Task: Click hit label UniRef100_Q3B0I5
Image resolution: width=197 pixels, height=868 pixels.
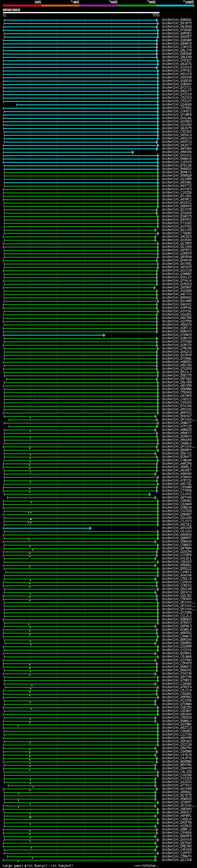Action: 176,338
